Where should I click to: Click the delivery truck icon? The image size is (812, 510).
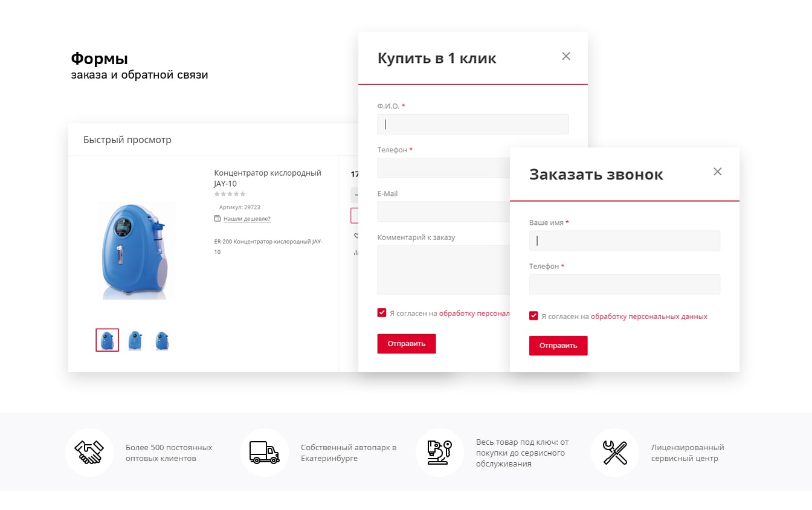264,453
